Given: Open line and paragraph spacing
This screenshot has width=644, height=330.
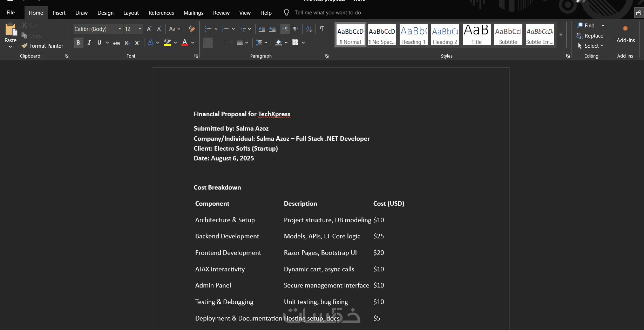Looking at the screenshot, I should coord(259,43).
